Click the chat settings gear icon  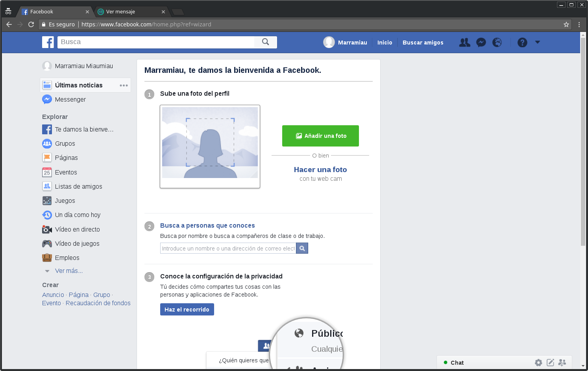point(538,362)
